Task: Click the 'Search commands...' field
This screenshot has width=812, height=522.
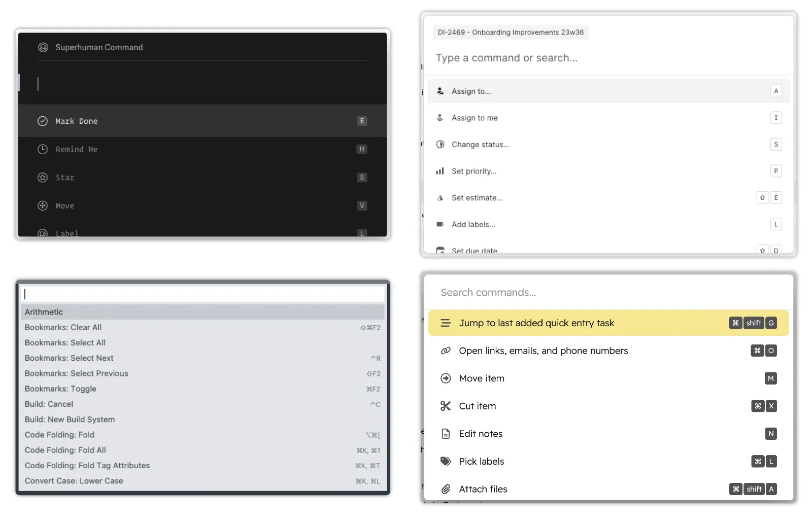Action: [x=608, y=293]
